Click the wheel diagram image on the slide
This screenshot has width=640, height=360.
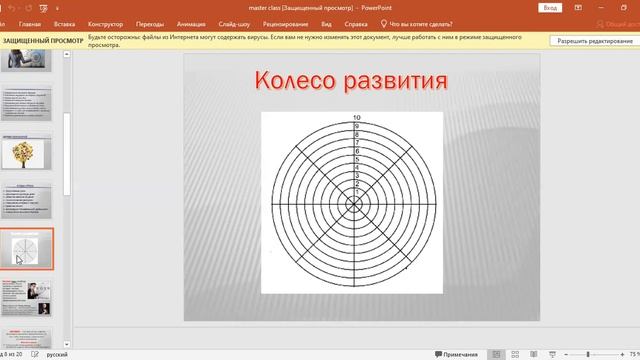pyautogui.click(x=352, y=202)
